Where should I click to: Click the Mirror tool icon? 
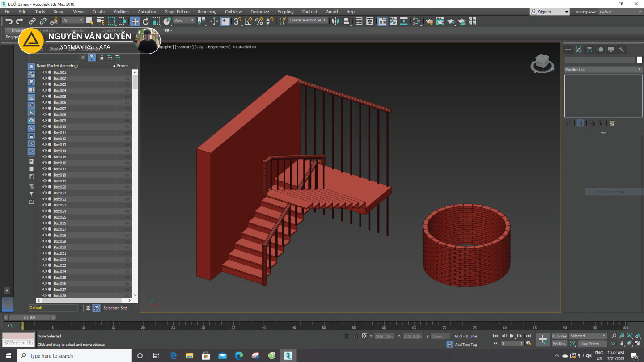(x=336, y=21)
